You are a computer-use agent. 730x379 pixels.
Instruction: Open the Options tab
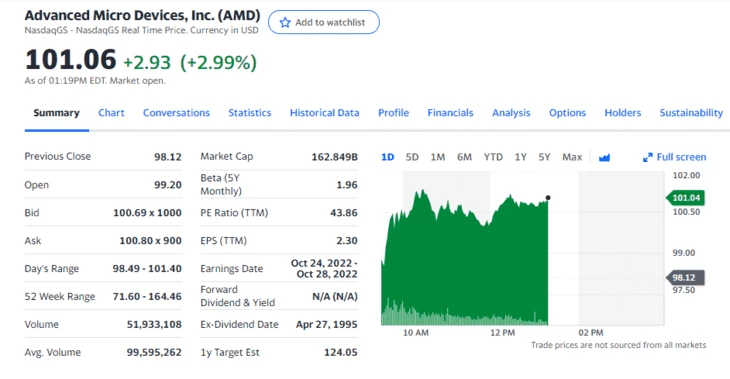click(567, 113)
